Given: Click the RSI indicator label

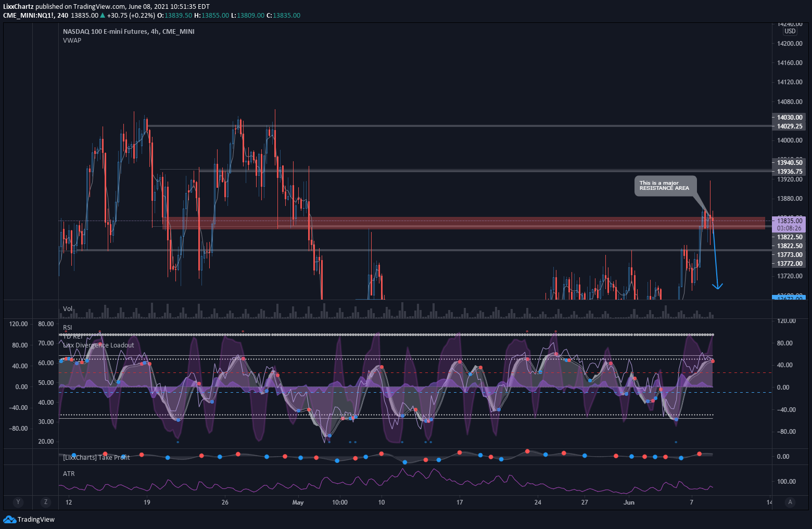Looking at the screenshot, I should click(68, 328).
